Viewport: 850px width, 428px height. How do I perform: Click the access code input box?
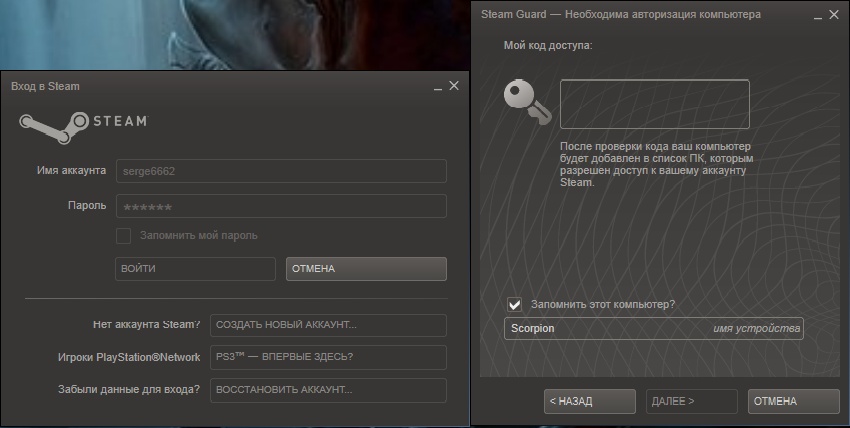[x=655, y=104]
